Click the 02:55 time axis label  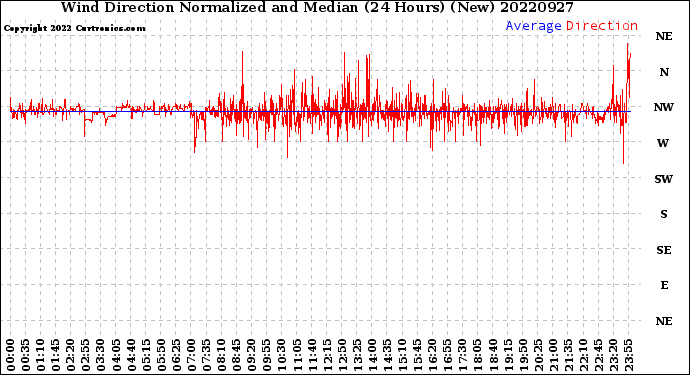(x=86, y=355)
